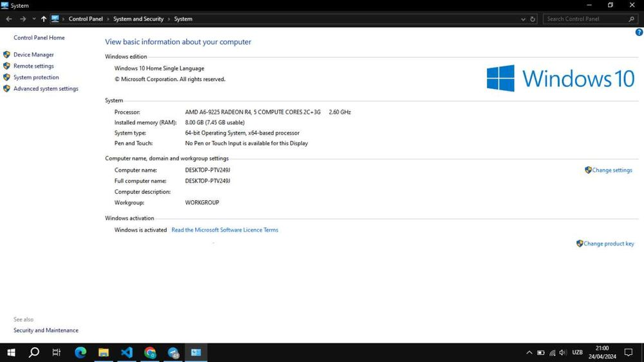Expand chevron after Control Panel breadcrumb

pos(108,19)
